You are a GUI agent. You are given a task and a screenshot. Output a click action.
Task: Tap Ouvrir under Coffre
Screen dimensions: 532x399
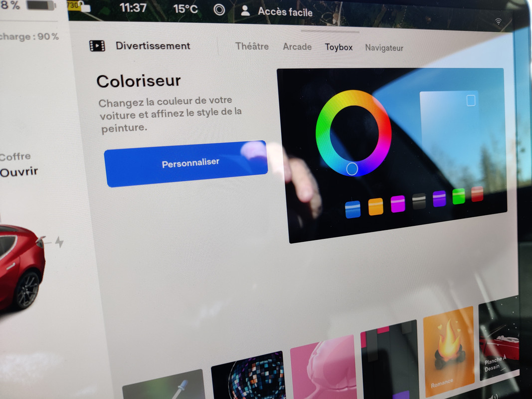[18, 172]
